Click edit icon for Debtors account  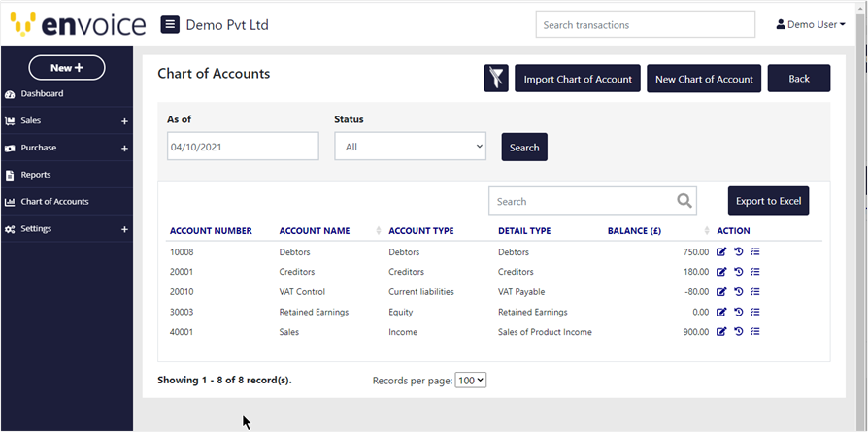click(721, 252)
